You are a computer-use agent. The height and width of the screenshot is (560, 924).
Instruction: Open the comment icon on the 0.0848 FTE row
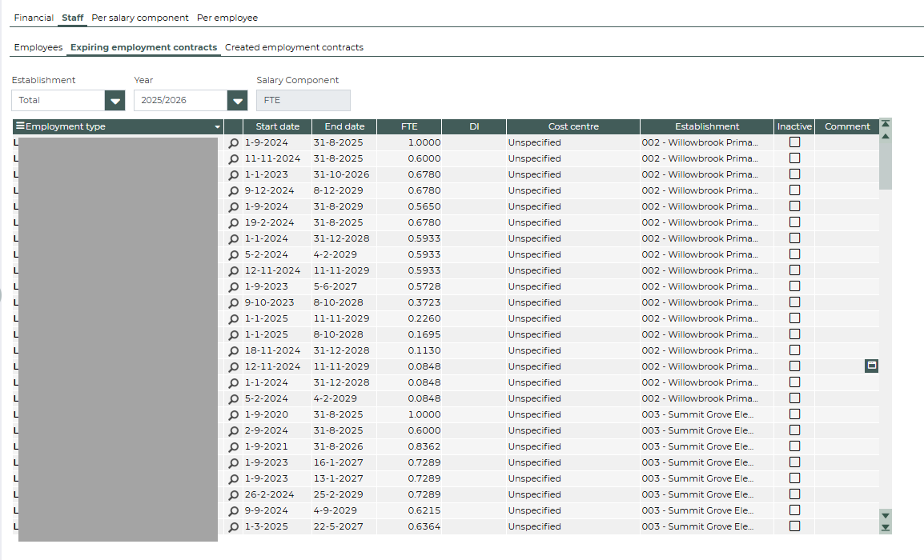tap(872, 366)
